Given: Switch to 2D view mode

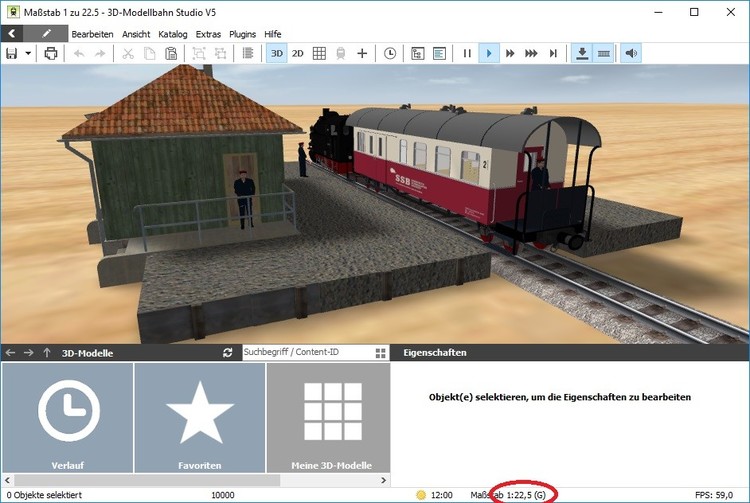Looking at the screenshot, I should (298, 53).
